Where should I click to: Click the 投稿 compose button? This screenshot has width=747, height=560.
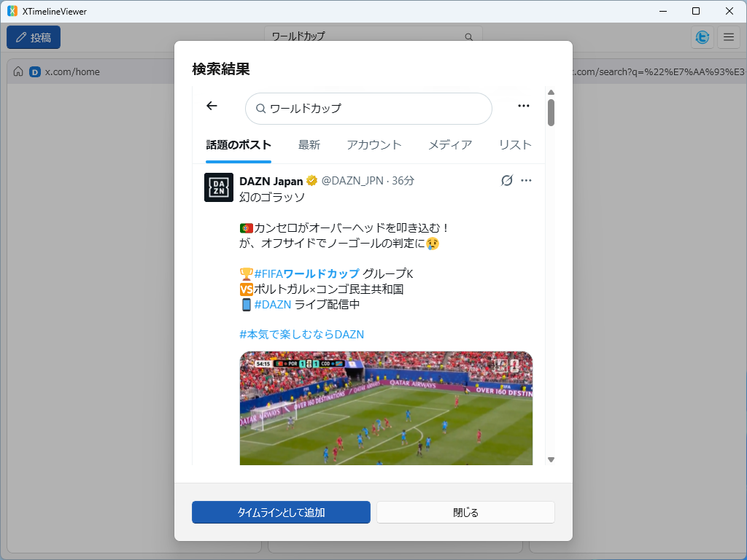click(34, 37)
